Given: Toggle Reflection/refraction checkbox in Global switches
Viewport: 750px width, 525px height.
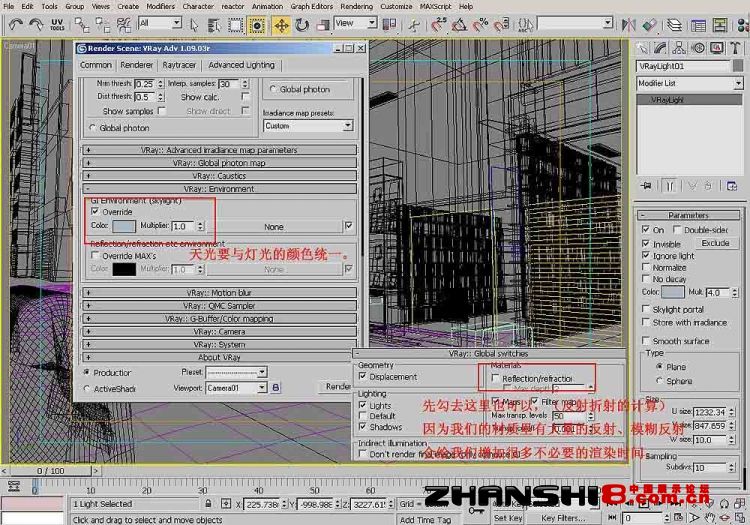Looking at the screenshot, I should pyautogui.click(x=496, y=378).
